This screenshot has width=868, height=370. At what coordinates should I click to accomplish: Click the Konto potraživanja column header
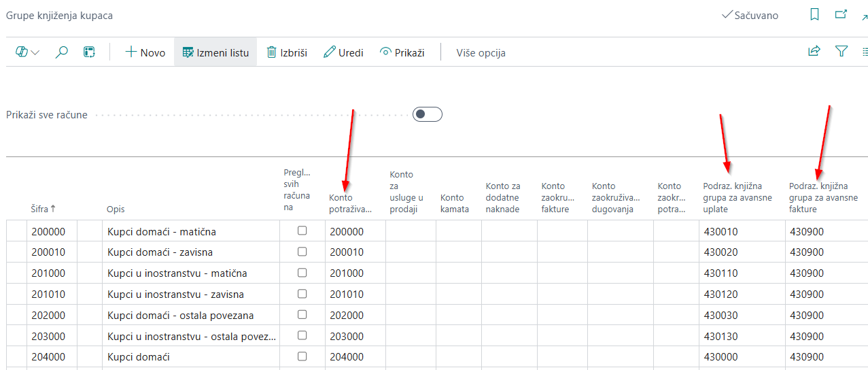pos(350,203)
